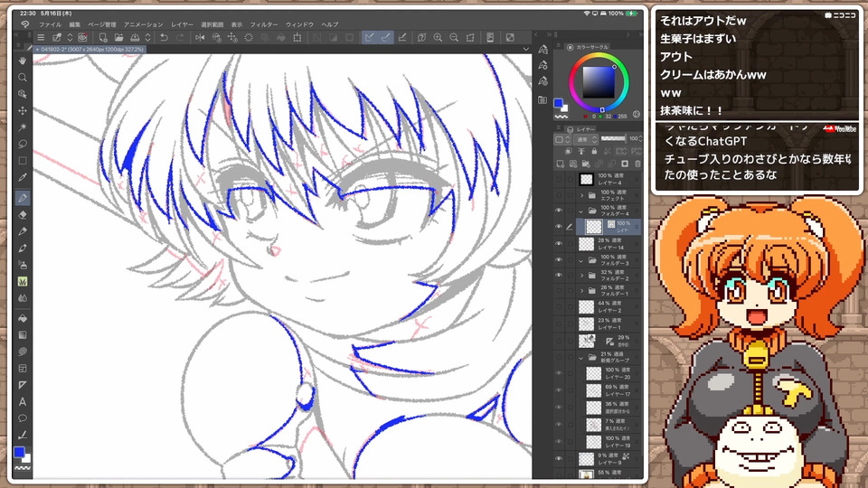Click the Flip horizontal icon in command bar
Image resolution: width=868 pixels, height=488 pixels.
(x=200, y=38)
